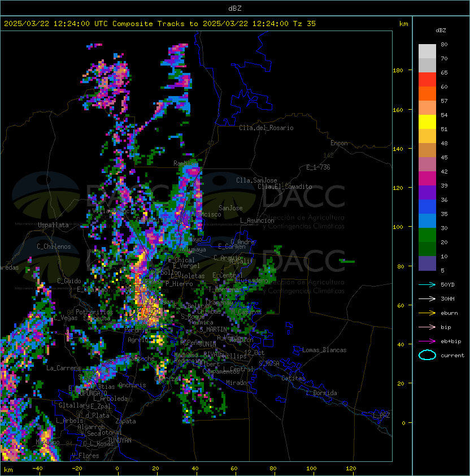Click the Potrerillos map label
The image size is (470, 476).
tap(94, 312)
